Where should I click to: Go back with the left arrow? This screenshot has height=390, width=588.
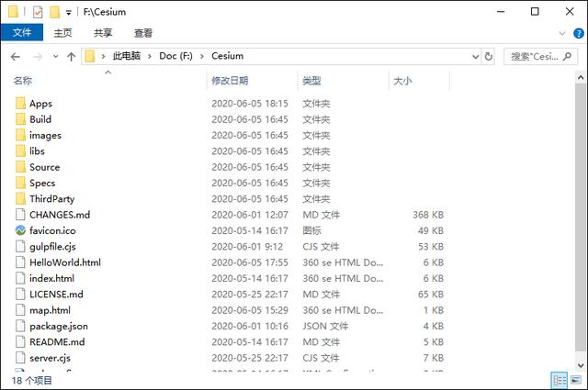pos(16,57)
